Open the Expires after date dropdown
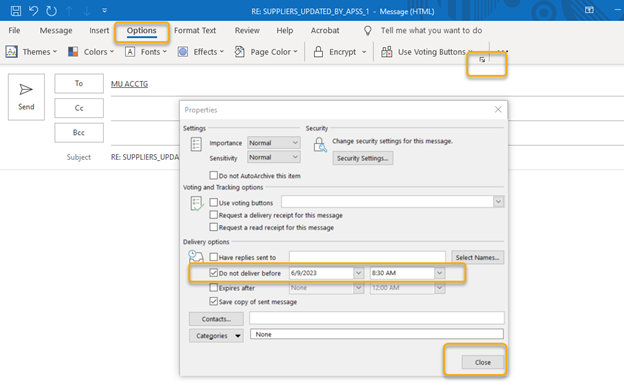624x387 pixels. (x=359, y=288)
